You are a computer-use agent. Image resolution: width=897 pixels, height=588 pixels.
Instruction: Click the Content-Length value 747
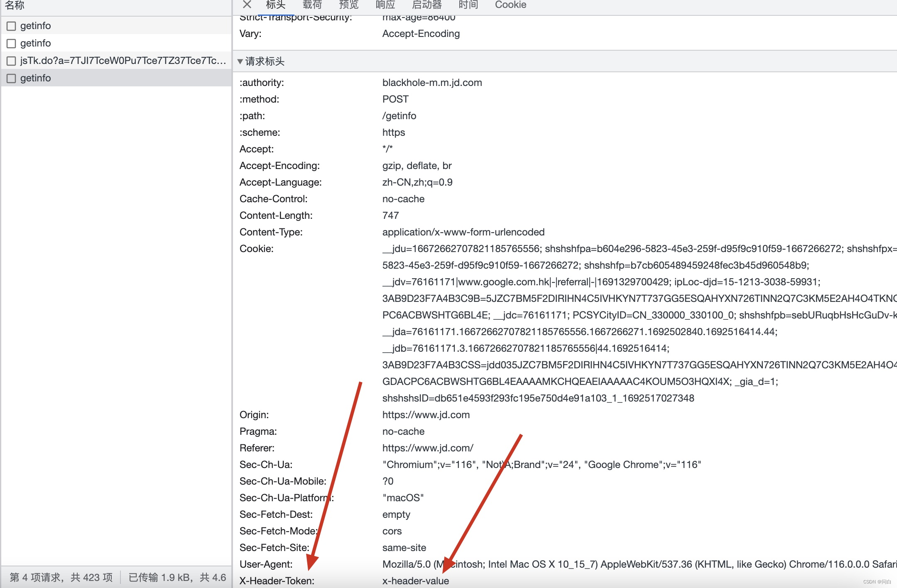point(390,216)
